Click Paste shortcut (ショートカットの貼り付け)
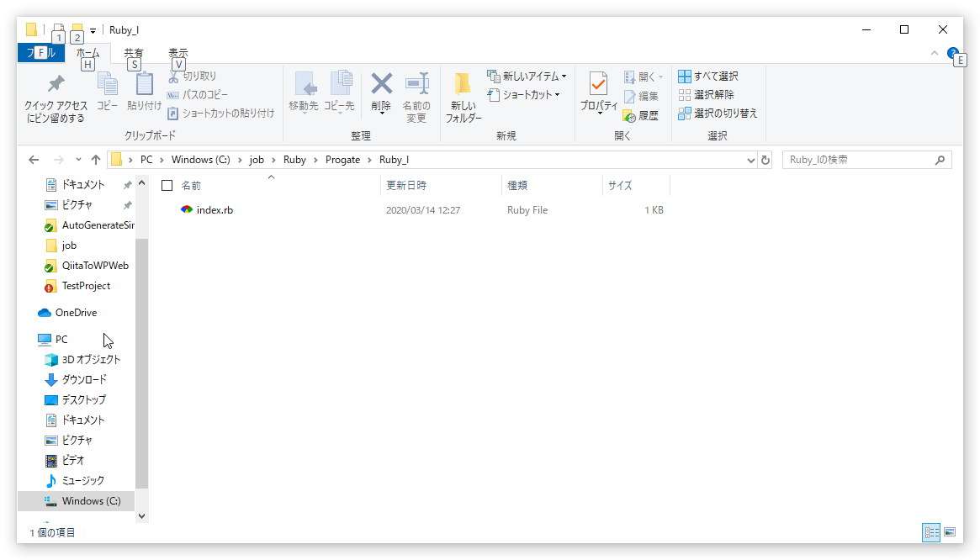 pos(221,114)
